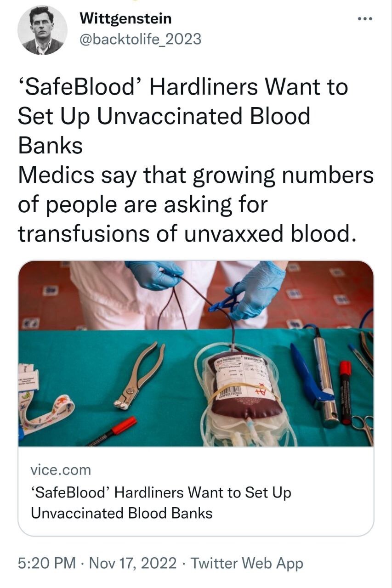Screen dimensions: 392x588
Task: Click the 5:20 PM timestamp
Action: [x=47, y=563]
